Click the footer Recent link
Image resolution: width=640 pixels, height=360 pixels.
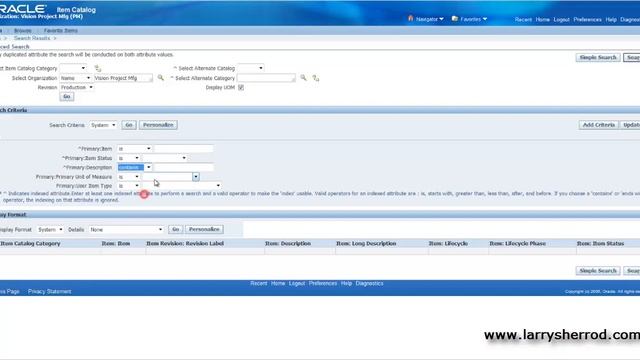[258, 283]
